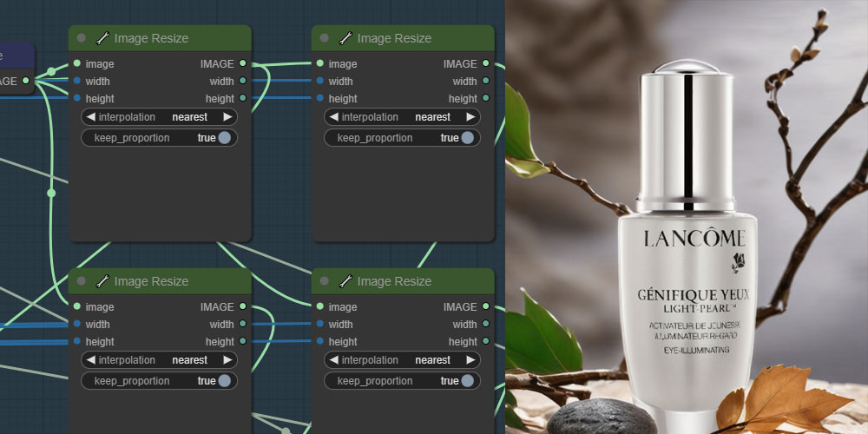This screenshot has height=434, width=868.
Task: Click next interpolation arrow on top-right node
Action: (x=470, y=117)
